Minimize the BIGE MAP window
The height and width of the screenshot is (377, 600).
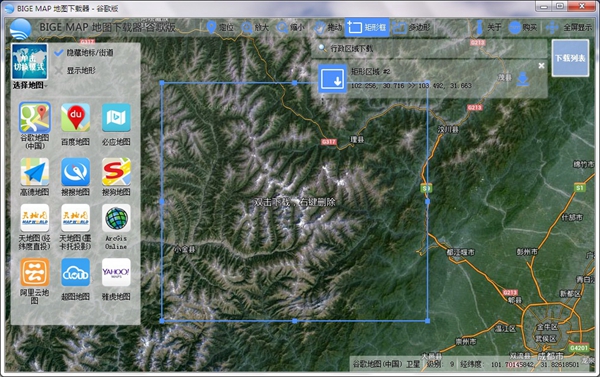coord(543,7)
